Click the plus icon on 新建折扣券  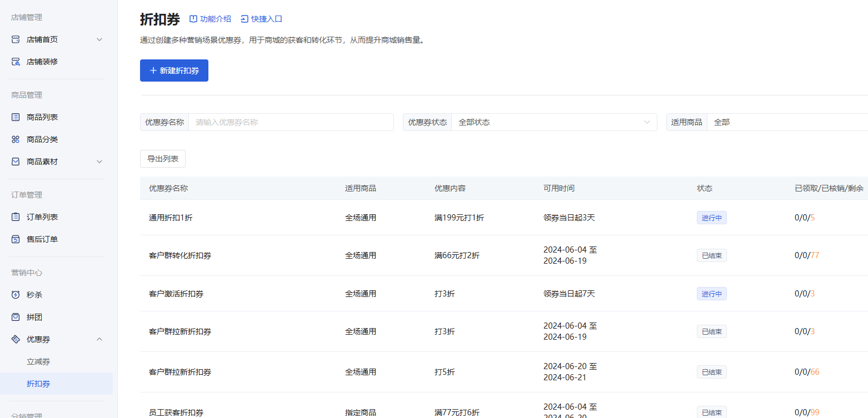153,70
